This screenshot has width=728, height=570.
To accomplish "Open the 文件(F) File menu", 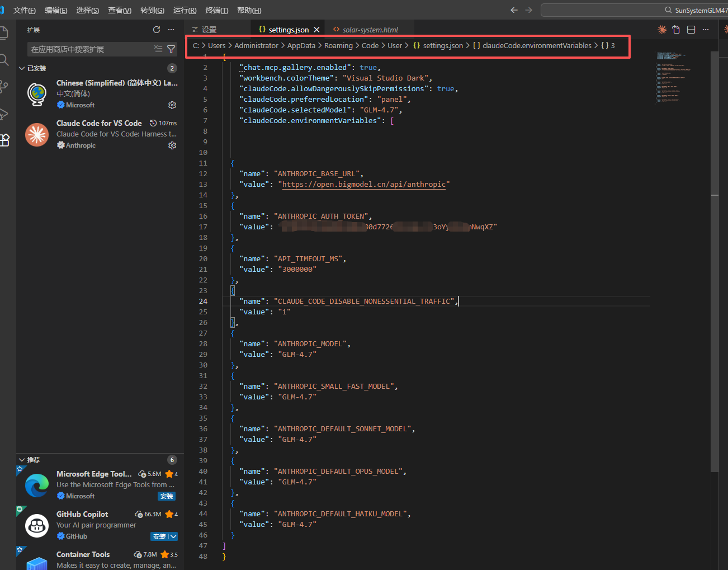I will coord(25,10).
